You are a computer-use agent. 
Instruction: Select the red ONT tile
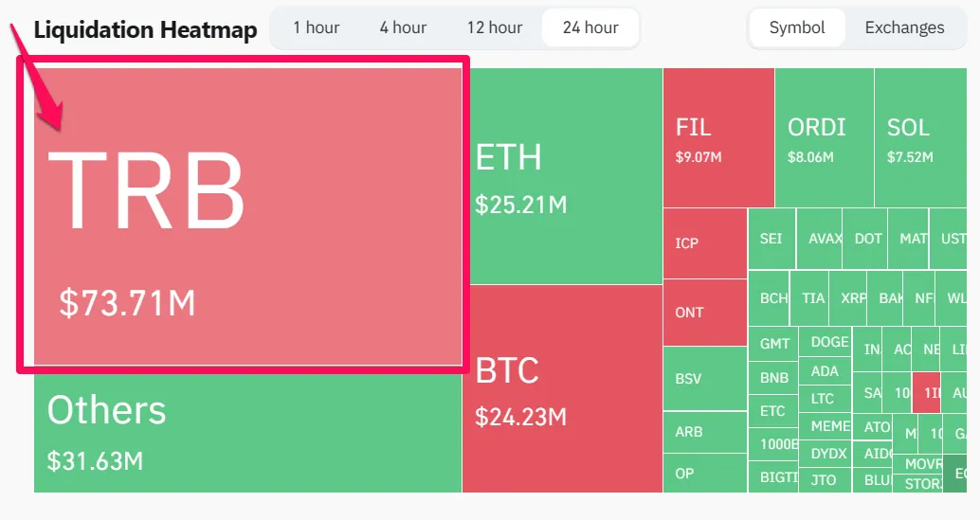(x=705, y=313)
